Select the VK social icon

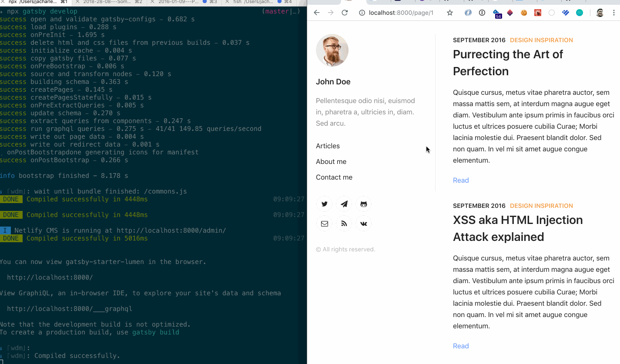pyautogui.click(x=363, y=223)
